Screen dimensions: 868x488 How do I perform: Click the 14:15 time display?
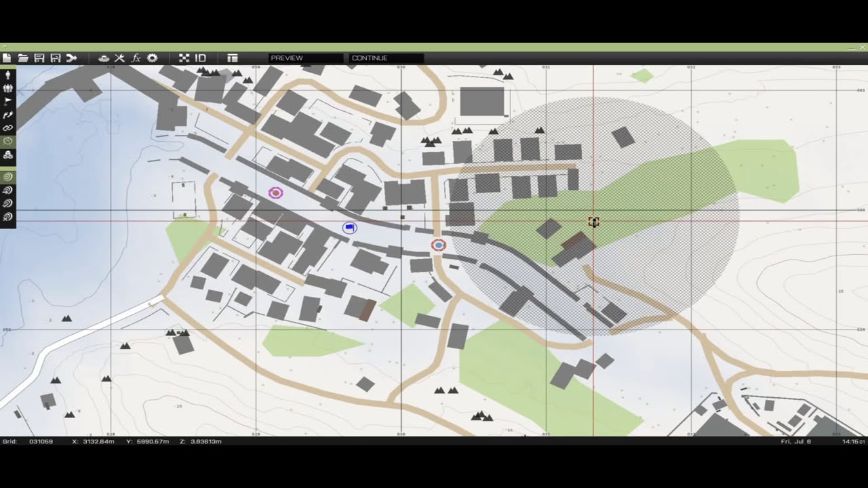852,441
